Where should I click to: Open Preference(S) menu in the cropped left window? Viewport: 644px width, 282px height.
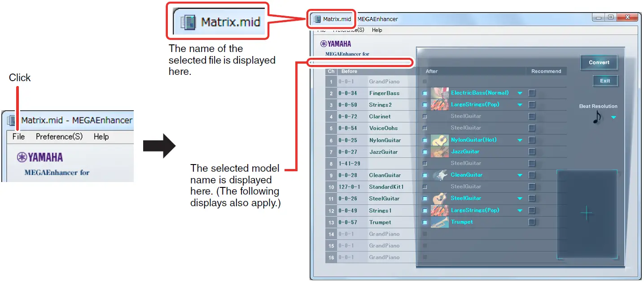coord(59,137)
